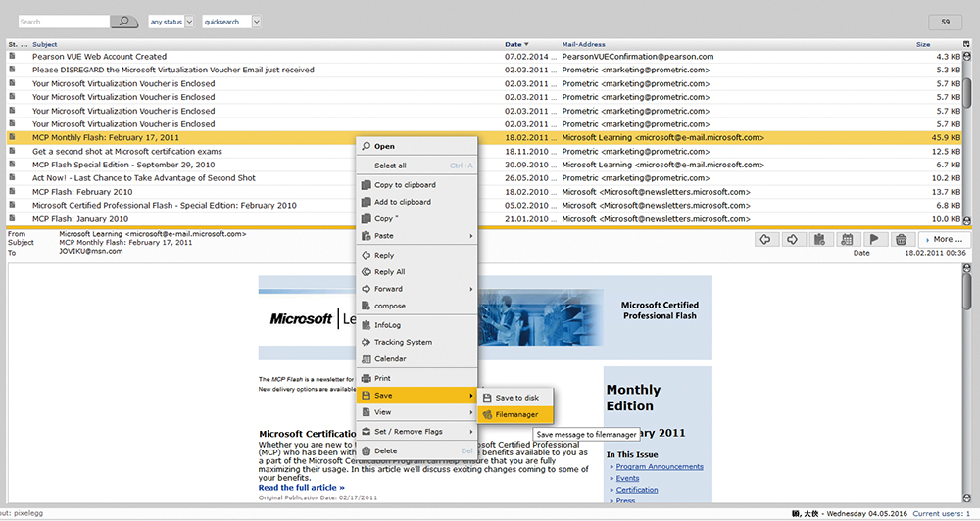The image size is (980, 521).
Task: Open the Program Announcements link
Action: pyautogui.click(x=660, y=467)
